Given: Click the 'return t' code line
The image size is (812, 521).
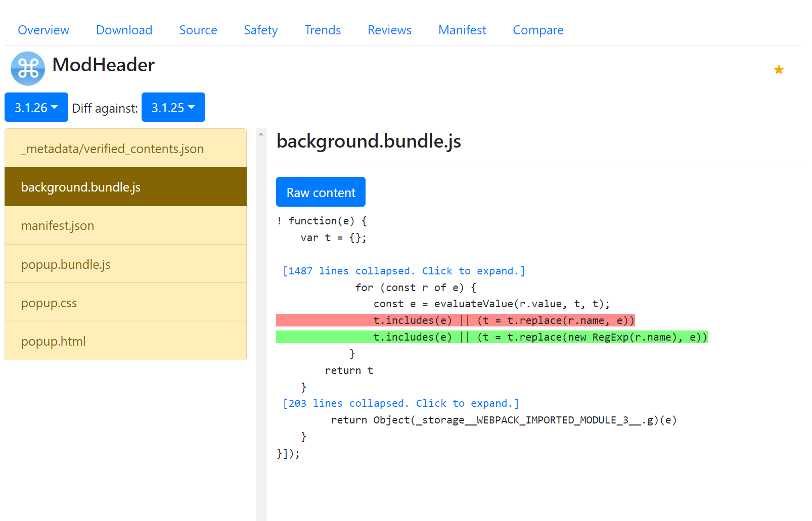Looking at the screenshot, I should (x=349, y=370).
